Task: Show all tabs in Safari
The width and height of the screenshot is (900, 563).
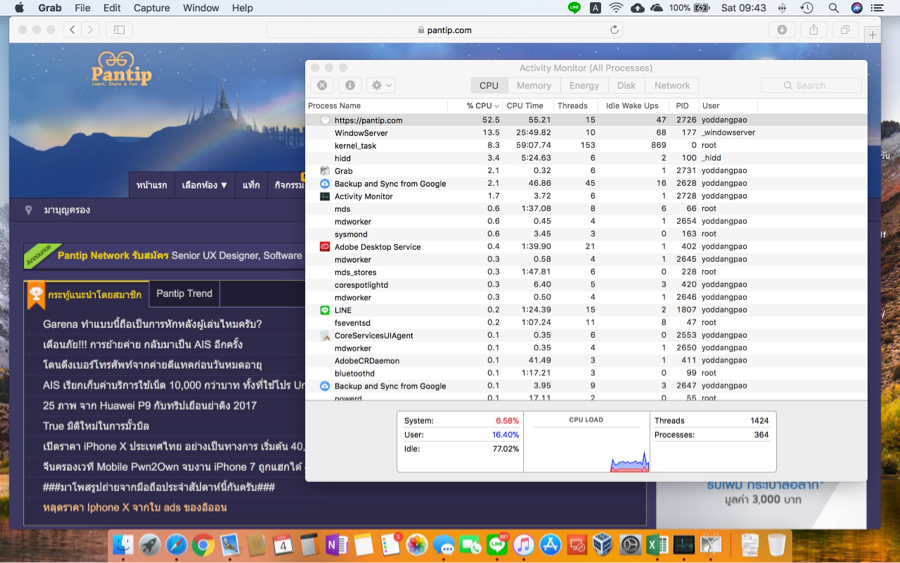Action: (845, 30)
